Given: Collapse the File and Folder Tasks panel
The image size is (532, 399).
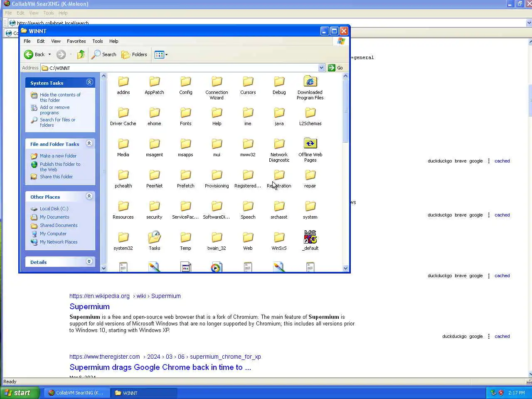Looking at the screenshot, I should (x=89, y=143).
